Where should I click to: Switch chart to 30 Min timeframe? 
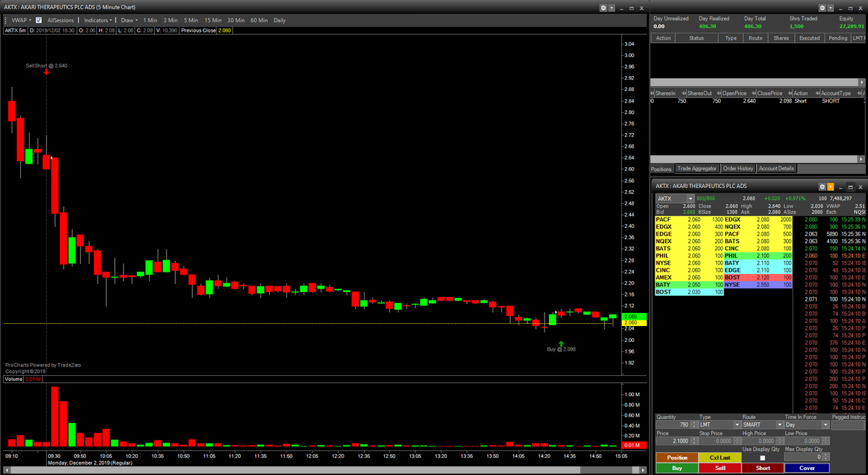(236, 20)
